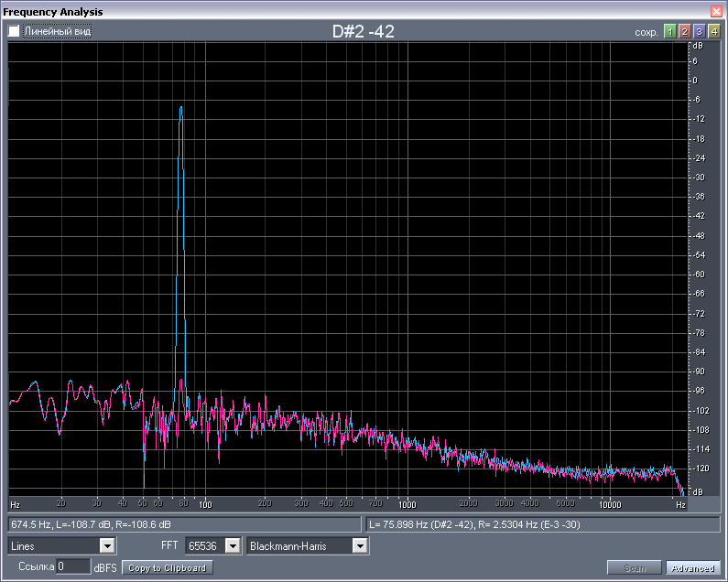Image resolution: width=728 pixels, height=582 pixels.
Task: Click the Advanced button
Action: [x=692, y=567]
